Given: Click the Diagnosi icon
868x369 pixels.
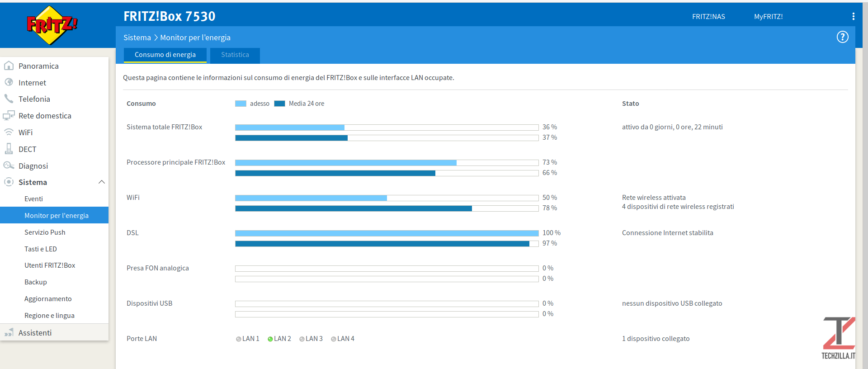Looking at the screenshot, I should pyautogui.click(x=9, y=166).
